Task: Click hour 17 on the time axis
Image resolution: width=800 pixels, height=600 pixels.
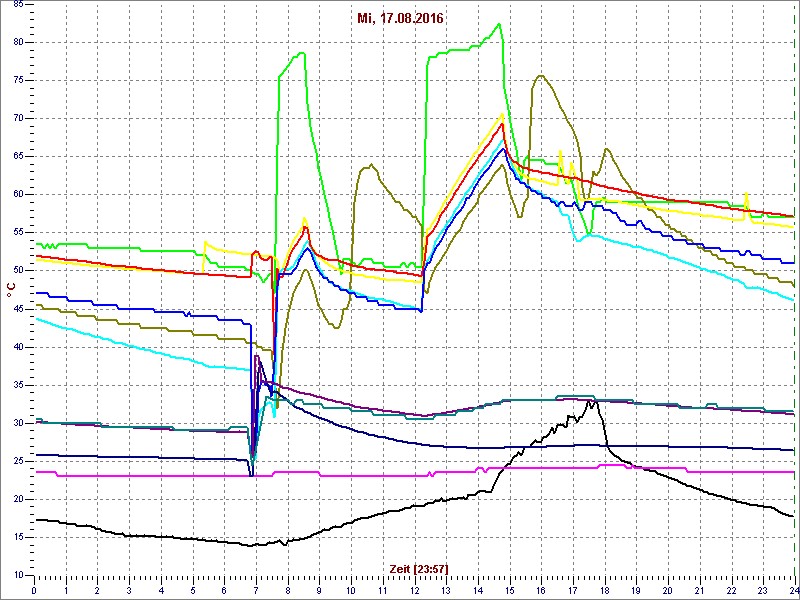Action: pos(573,588)
